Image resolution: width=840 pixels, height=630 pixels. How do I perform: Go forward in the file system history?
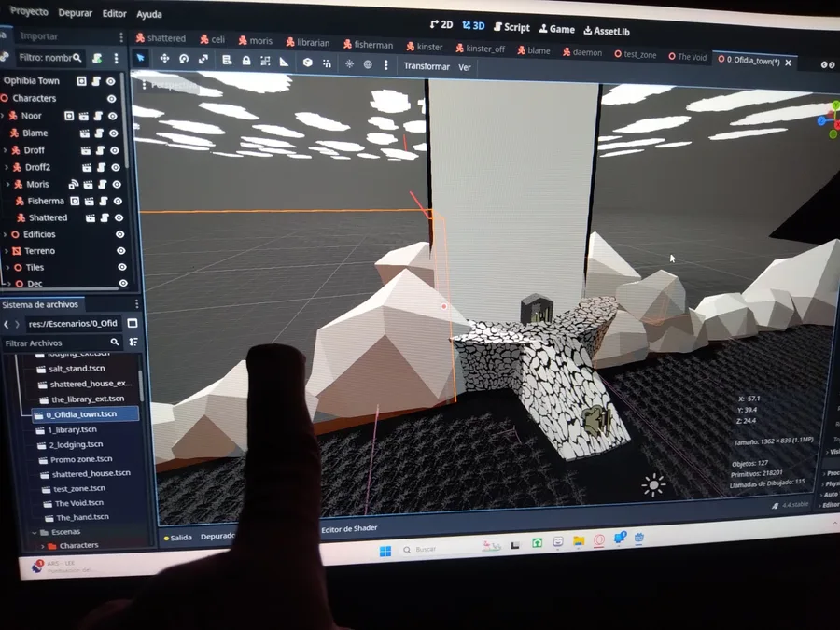[x=17, y=324]
